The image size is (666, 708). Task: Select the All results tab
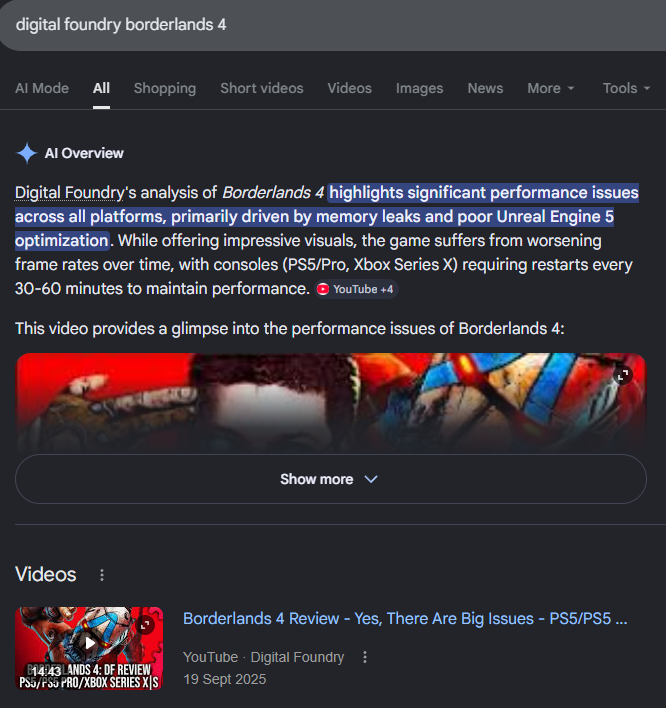pos(101,88)
